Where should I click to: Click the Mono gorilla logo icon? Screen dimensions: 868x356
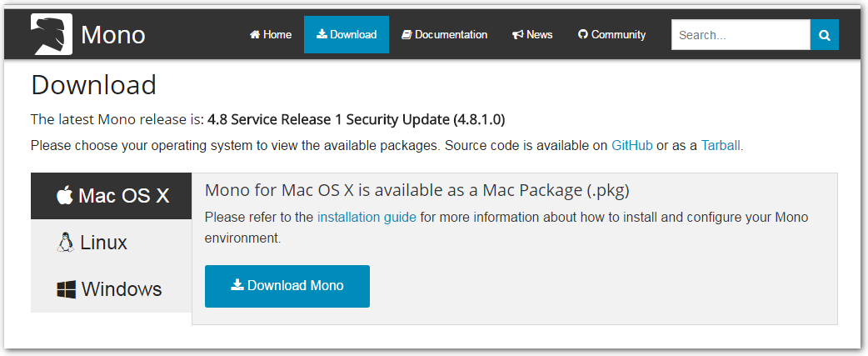(51, 34)
